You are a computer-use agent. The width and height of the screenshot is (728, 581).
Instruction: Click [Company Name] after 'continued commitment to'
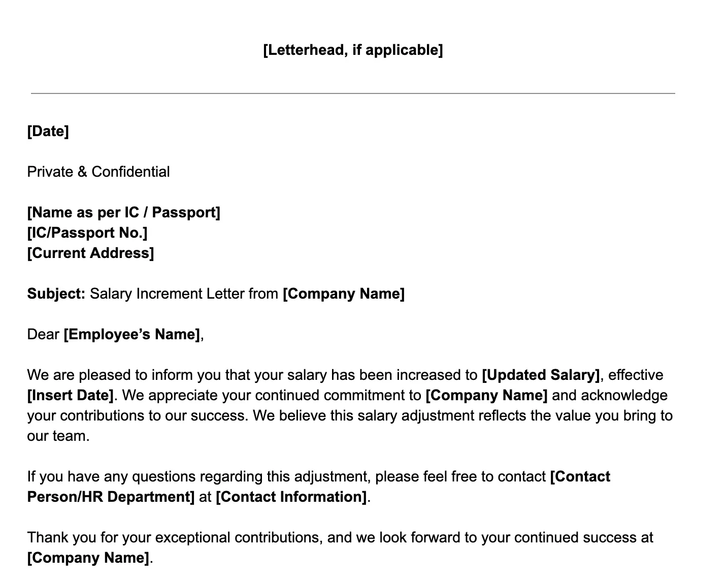tap(486, 395)
